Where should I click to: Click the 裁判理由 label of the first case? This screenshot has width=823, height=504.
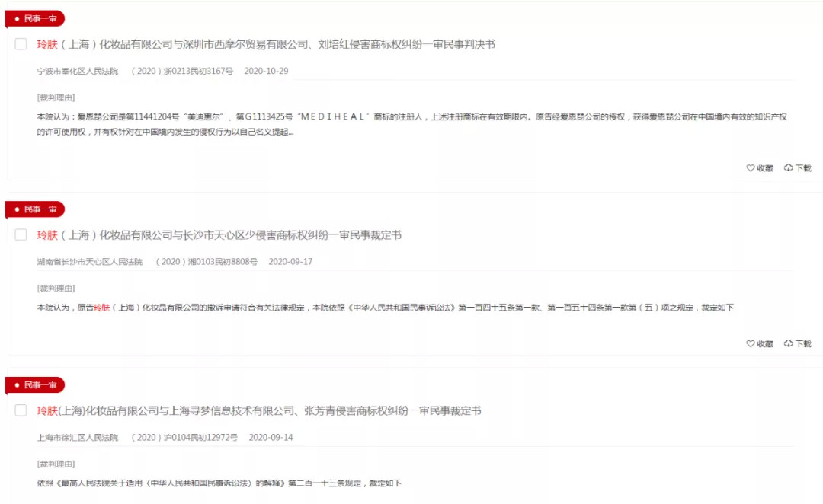[56, 97]
